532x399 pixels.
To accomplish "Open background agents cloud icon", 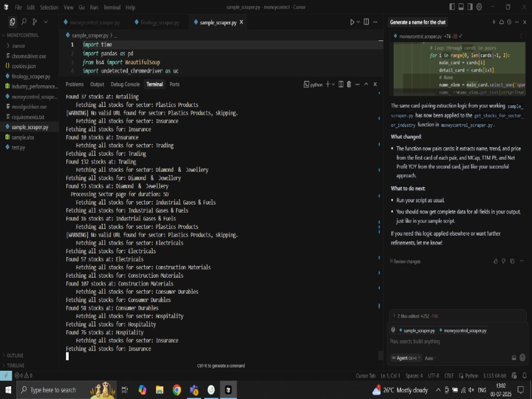I will click(x=502, y=22).
